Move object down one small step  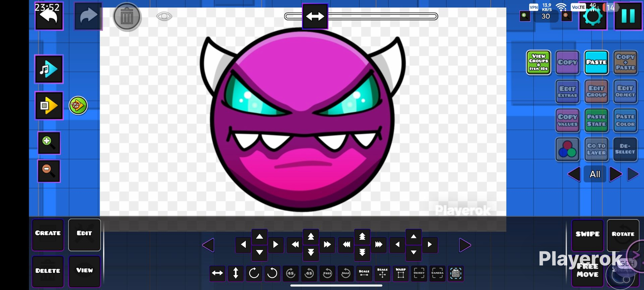pos(260,252)
